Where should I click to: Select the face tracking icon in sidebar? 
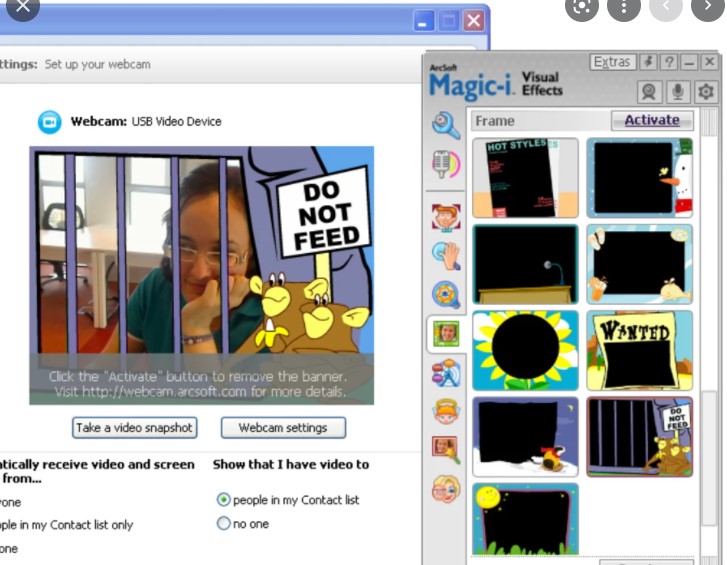coord(446,217)
